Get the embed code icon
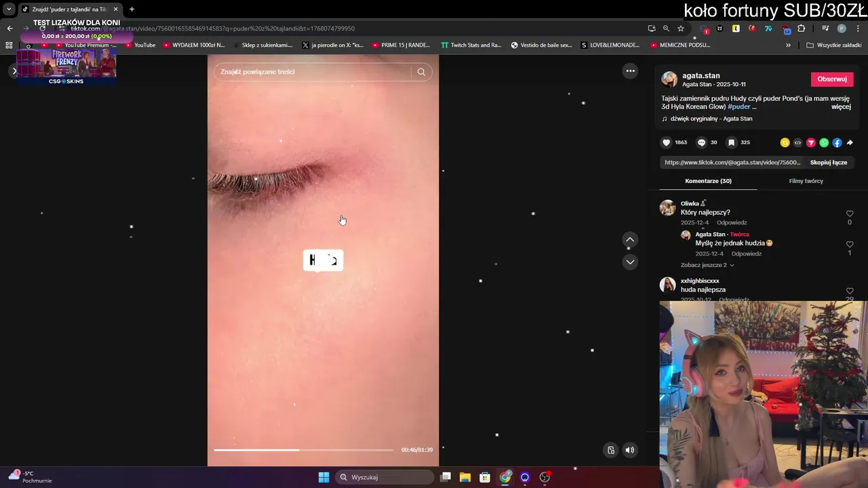 tap(797, 142)
